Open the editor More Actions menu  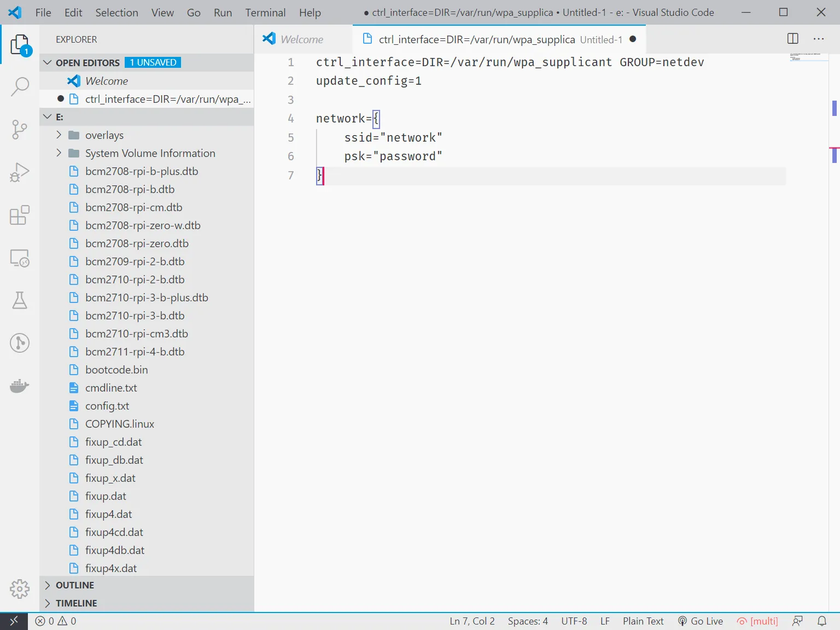pyautogui.click(x=819, y=39)
